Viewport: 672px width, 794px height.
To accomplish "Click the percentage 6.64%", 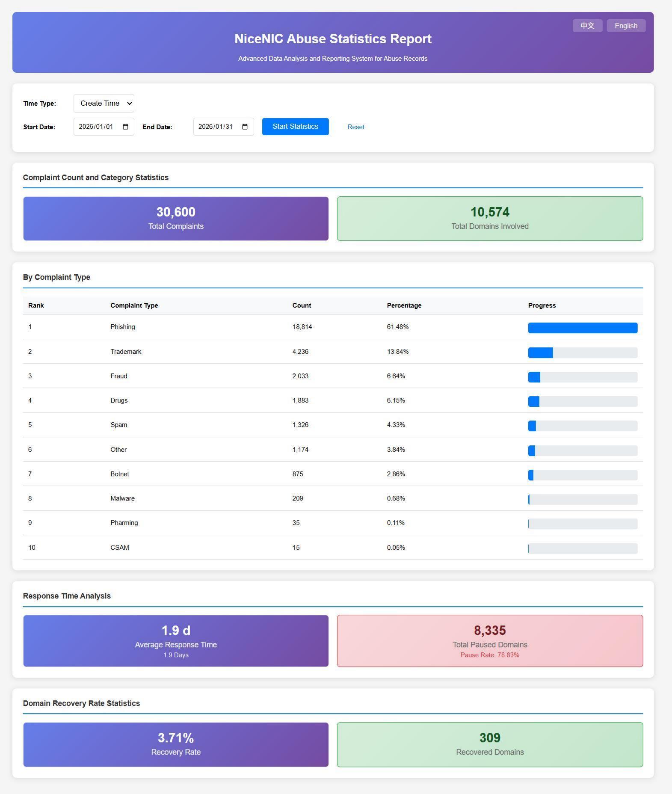I will (396, 376).
